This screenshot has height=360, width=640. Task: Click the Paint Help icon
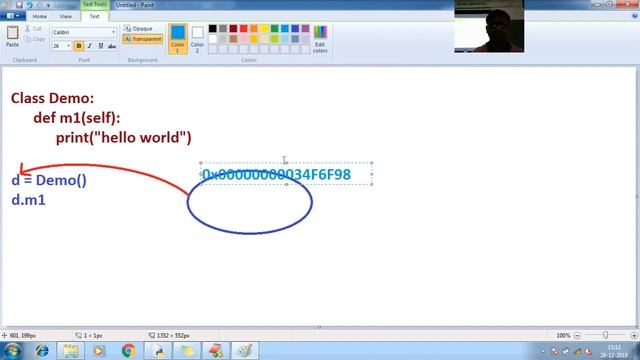pyautogui.click(x=635, y=16)
